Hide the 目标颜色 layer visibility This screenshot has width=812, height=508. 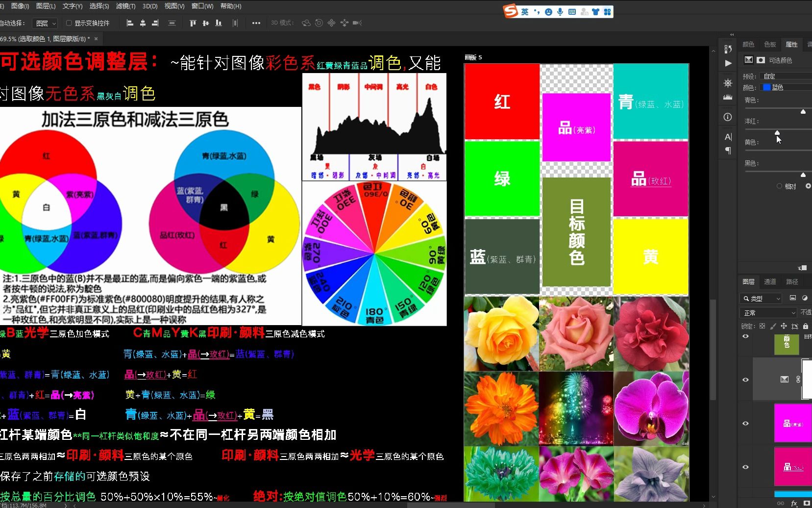tap(745, 336)
